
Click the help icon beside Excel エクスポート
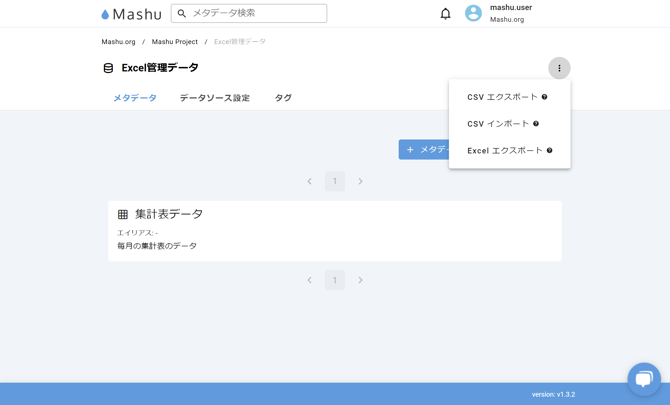[549, 151]
